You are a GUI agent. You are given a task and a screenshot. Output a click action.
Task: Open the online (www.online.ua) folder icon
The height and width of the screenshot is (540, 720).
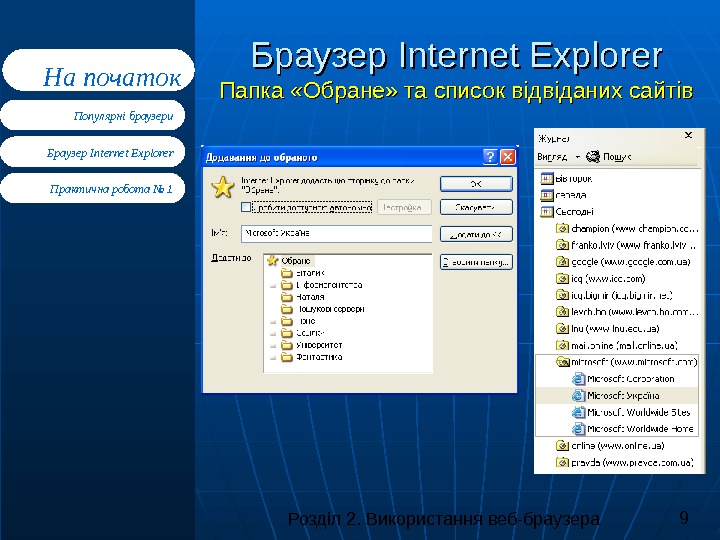pos(562,445)
